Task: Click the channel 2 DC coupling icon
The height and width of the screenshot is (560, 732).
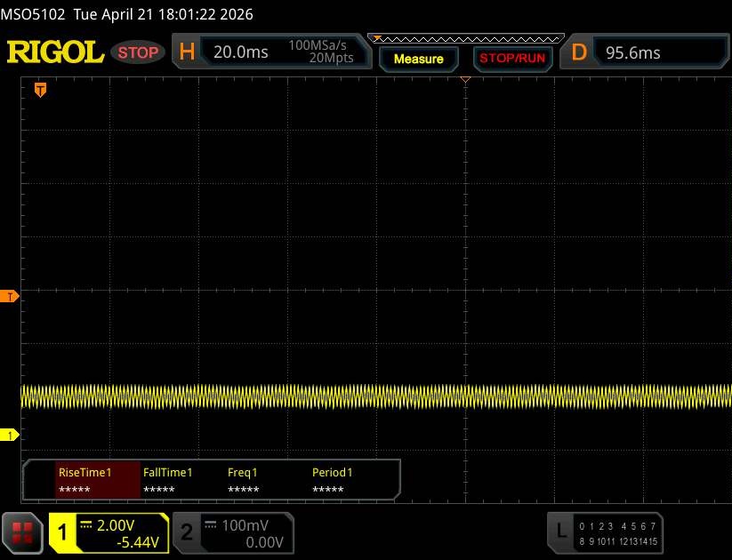Action: tap(211, 525)
